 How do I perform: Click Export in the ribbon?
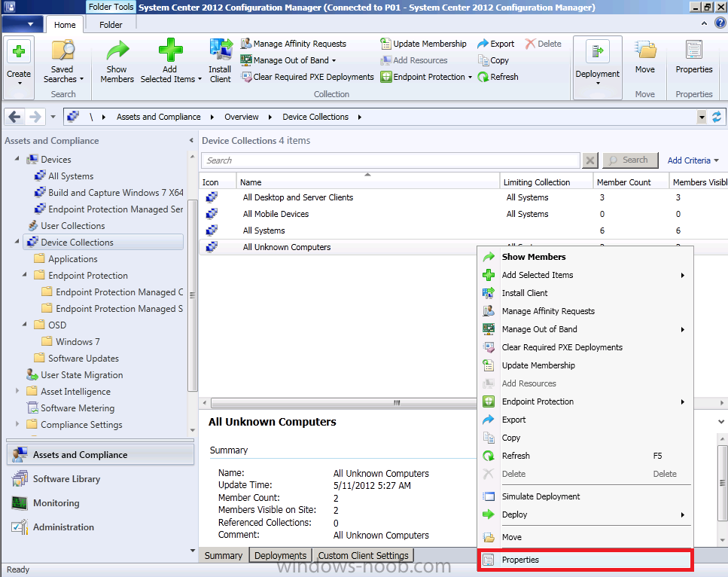click(x=496, y=44)
